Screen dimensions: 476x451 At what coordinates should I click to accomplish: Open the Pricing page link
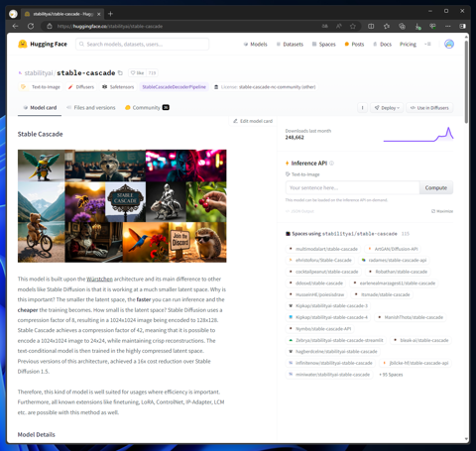(x=408, y=44)
